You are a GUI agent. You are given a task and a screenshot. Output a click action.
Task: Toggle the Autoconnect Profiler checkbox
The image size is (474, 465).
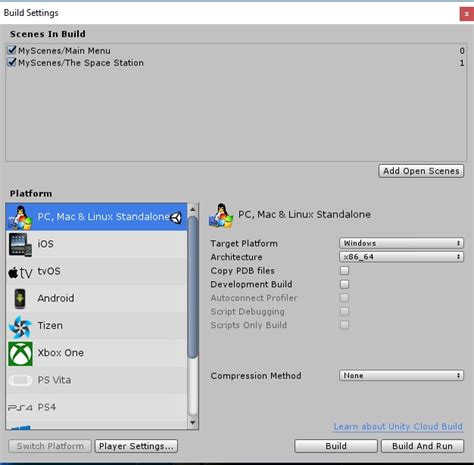[344, 298]
